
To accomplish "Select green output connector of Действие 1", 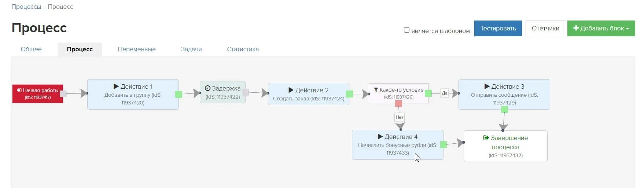I will click(x=179, y=94).
